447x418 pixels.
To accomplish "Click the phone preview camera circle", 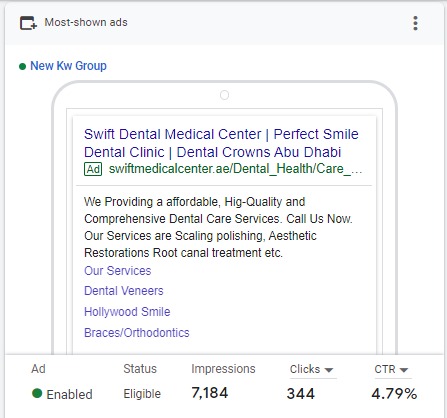I will click(x=225, y=95).
